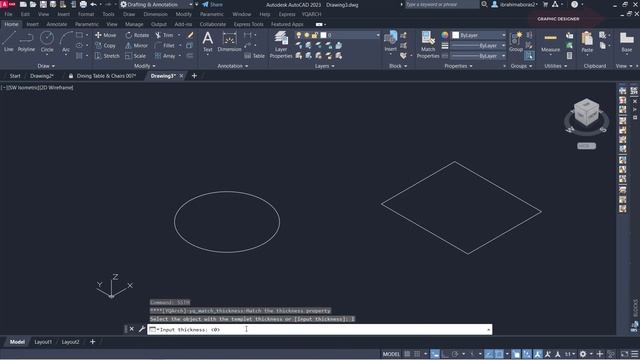Screen dimensions: 640x360
Task: Open the Annotate ribbon tab
Action: pyautogui.click(x=56, y=24)
